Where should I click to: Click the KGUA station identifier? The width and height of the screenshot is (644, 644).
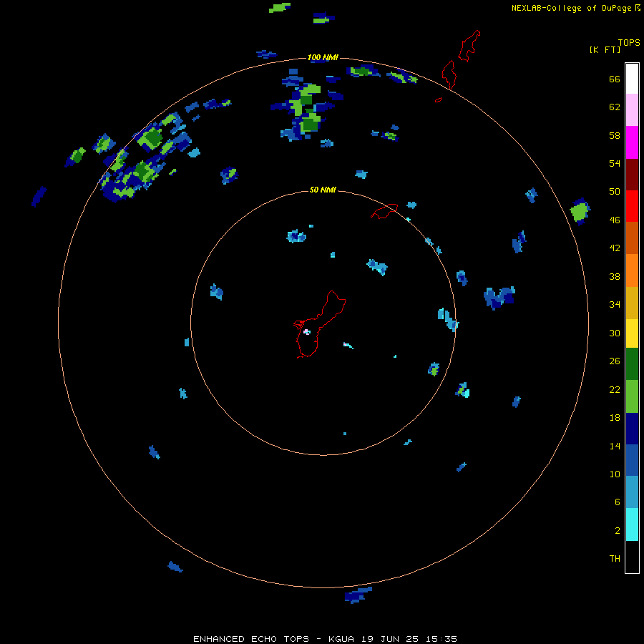tap(341, 639)
